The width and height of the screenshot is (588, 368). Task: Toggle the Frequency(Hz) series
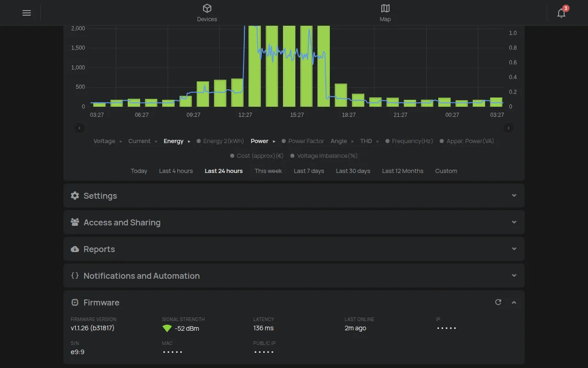(x=409, y=141)
